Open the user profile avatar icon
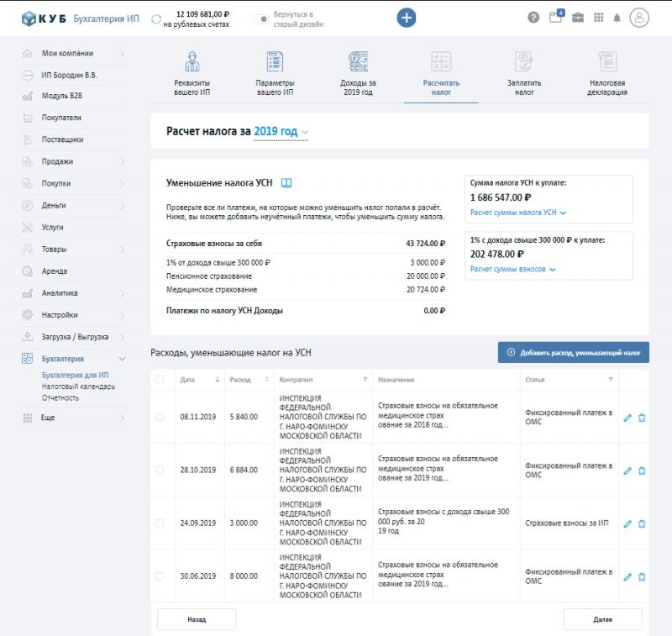This screenshot has height=636, width=672. [x=640, y=18]
